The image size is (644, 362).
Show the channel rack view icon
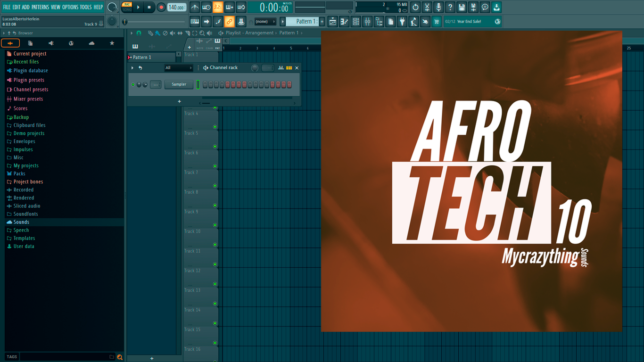point(356,21)
